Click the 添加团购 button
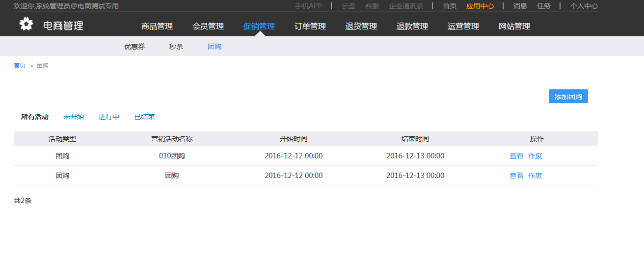The image size is (644, 253). pyautogui.click(x=568, y=97)
